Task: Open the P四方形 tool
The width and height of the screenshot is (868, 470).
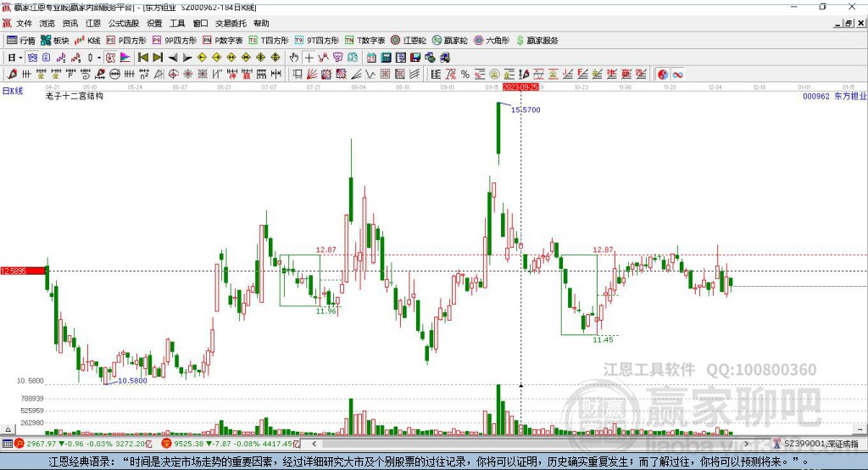Action: pyautogui.click(x=126, y=41)
